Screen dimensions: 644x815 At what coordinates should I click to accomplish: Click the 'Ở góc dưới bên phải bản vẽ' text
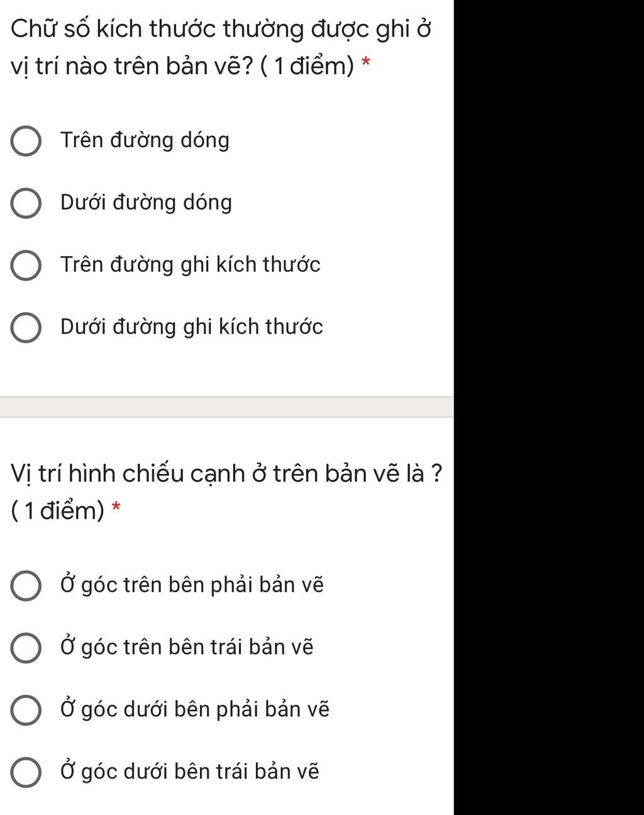195,710
